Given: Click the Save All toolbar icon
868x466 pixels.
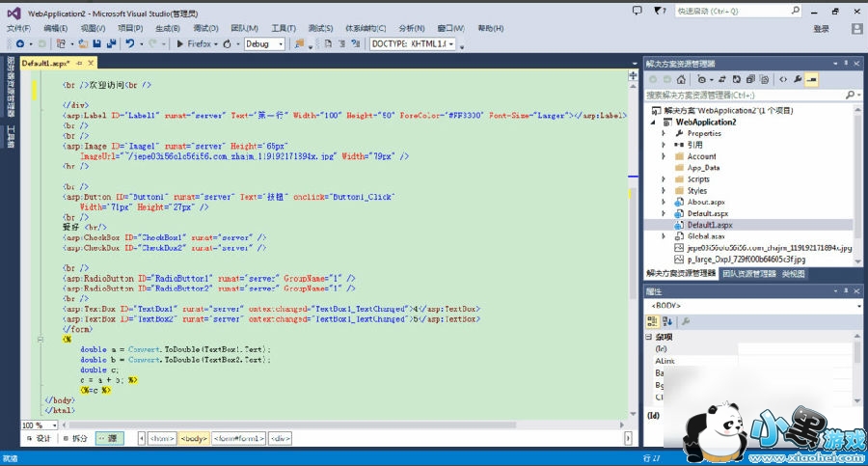Looking at the screenshot, I should point(110,44).
